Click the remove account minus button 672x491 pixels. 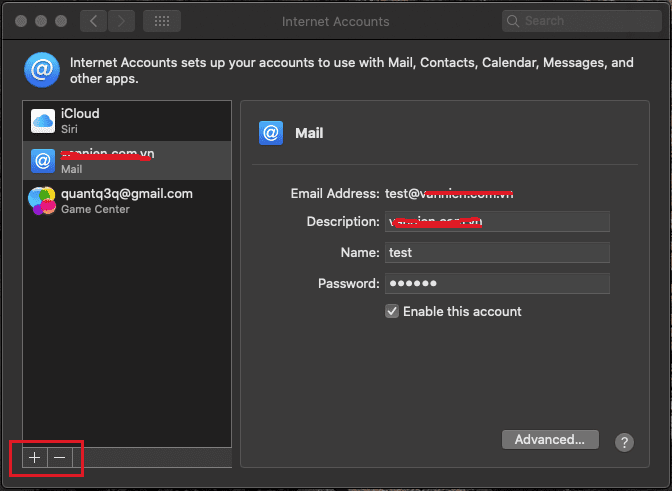click(x=60, y=458)
